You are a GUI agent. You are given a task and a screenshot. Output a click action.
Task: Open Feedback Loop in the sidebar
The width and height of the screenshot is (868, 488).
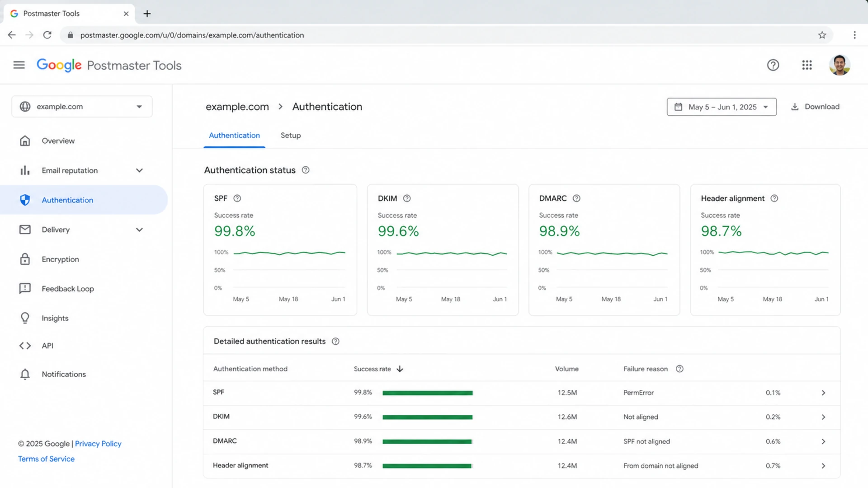(68, 289)
